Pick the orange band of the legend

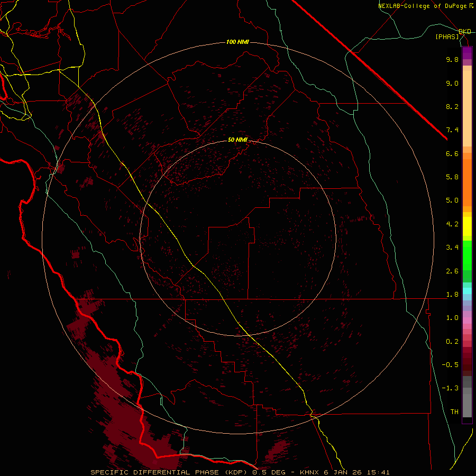[x=467, y=183]
